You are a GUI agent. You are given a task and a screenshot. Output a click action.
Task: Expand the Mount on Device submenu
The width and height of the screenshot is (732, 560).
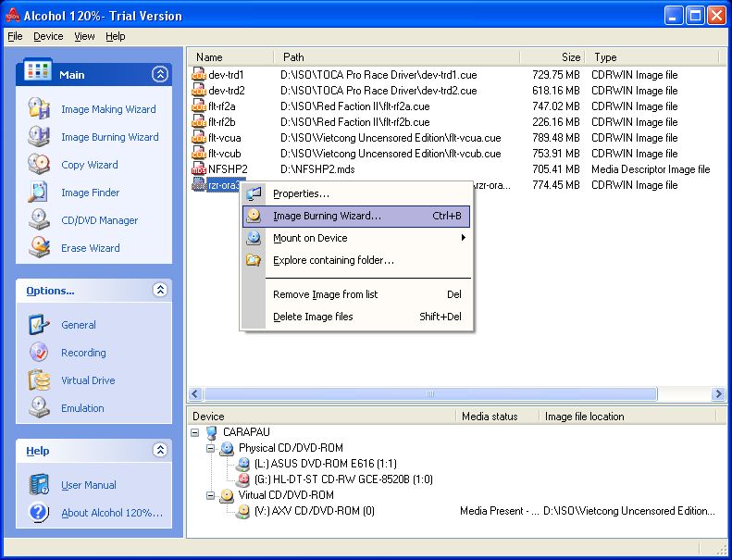click(463, 238)
